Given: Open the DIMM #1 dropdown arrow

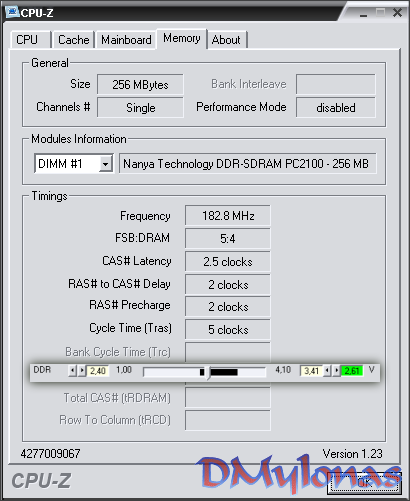Looking at the screenshot, I should (105, 164).
